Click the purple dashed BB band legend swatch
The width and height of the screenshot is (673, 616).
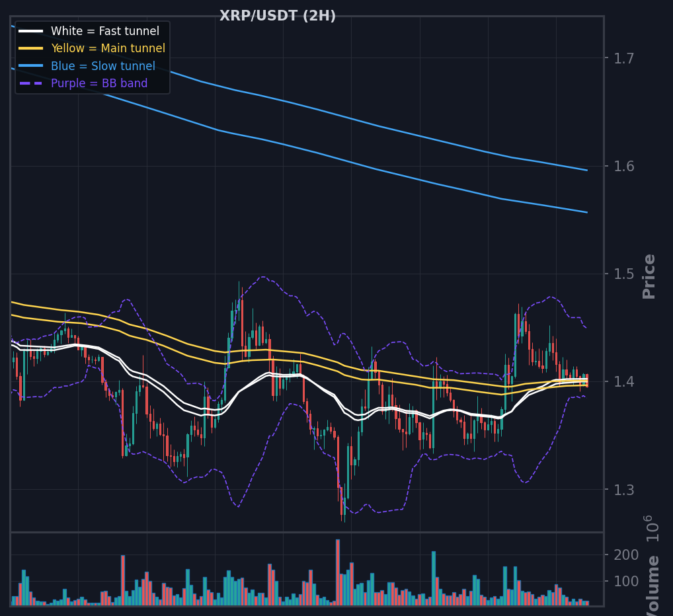pyautogui.click(x=31, y=83)
